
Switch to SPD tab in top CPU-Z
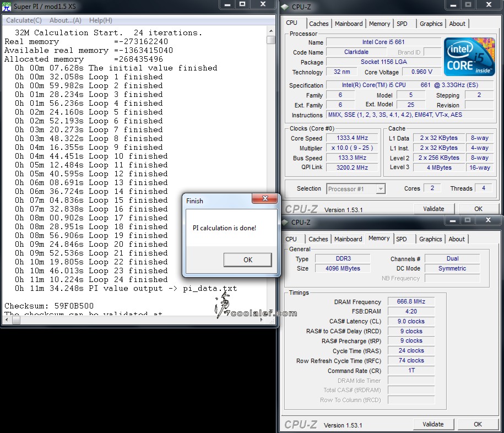click(x=402, y=24)
